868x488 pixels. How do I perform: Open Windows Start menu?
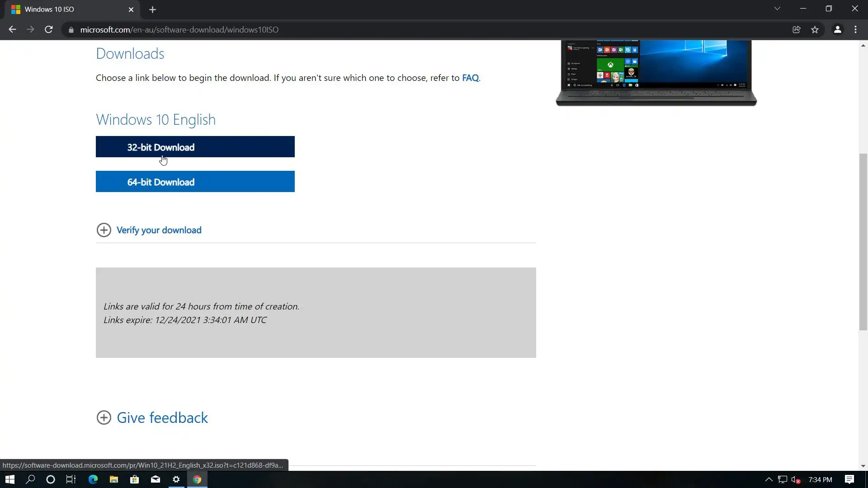tap(10, 479)
